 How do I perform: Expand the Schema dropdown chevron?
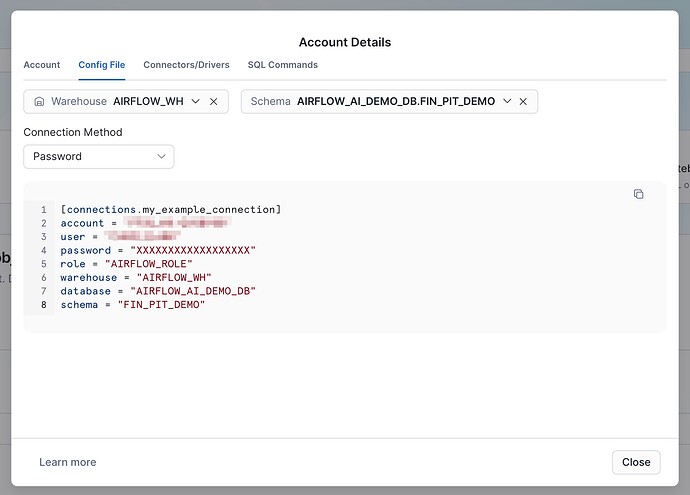[x=507, y=101]
